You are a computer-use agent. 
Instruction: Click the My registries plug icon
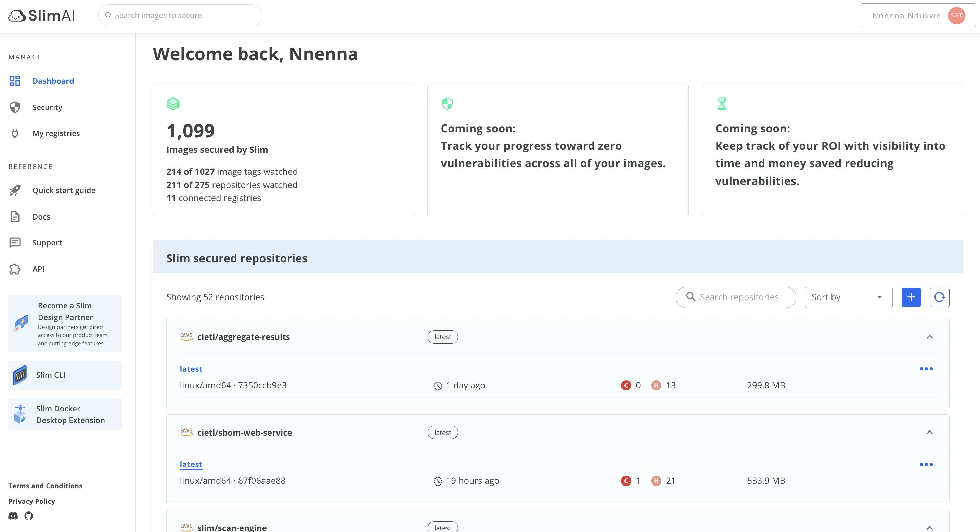[15, 133]
